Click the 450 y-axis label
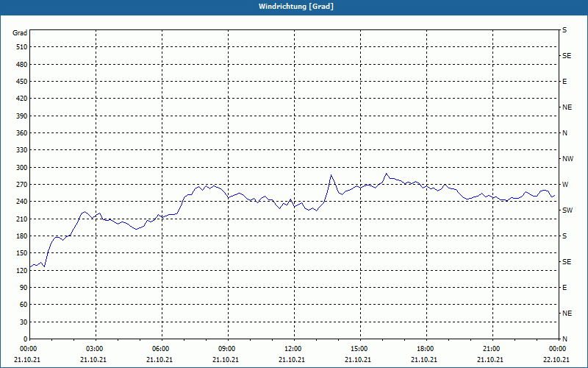The width and height of the screenshot is (588, 368). point(22,82)
